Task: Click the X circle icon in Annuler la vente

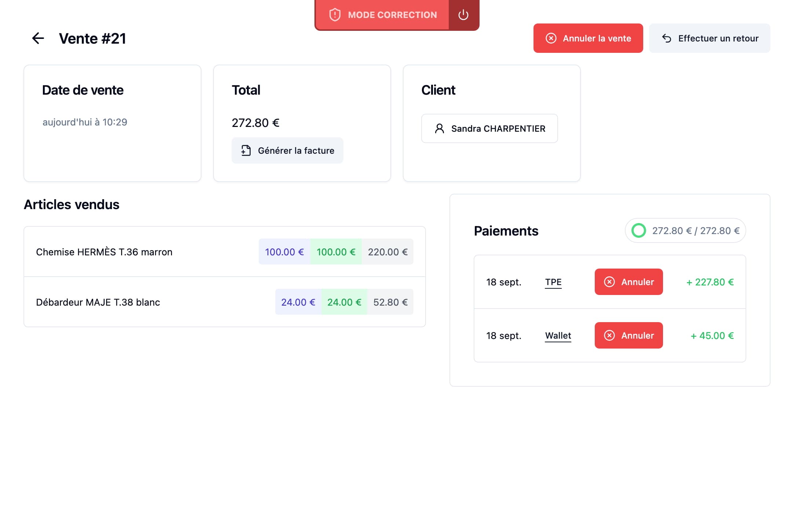Action: point(551,38)
